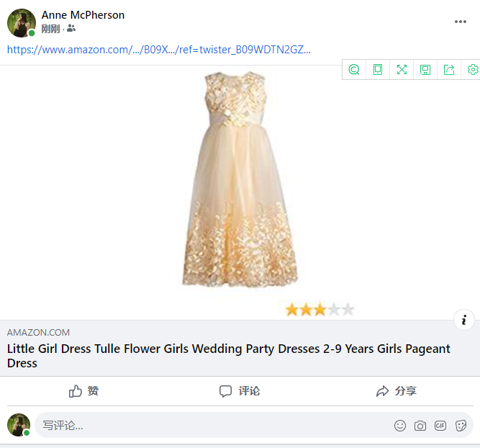Screen dimensions: 480x448
Task: Click inside the 写评论 comment field
Action: click(209, 426)
